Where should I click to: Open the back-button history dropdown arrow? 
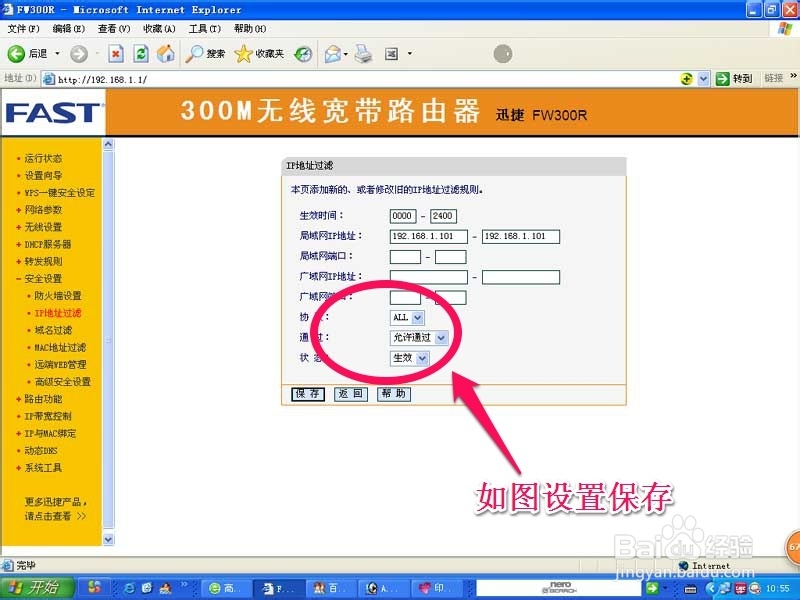point(57,54)
